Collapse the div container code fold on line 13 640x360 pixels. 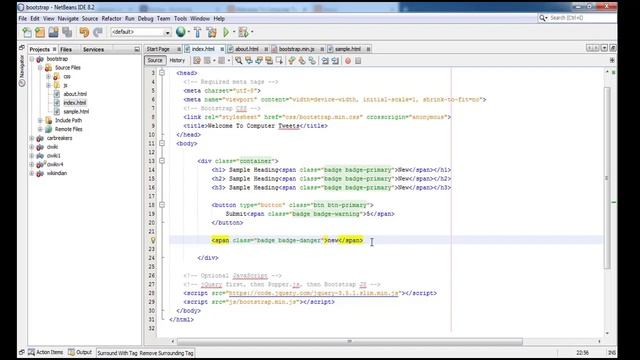[x=162, y=161]
